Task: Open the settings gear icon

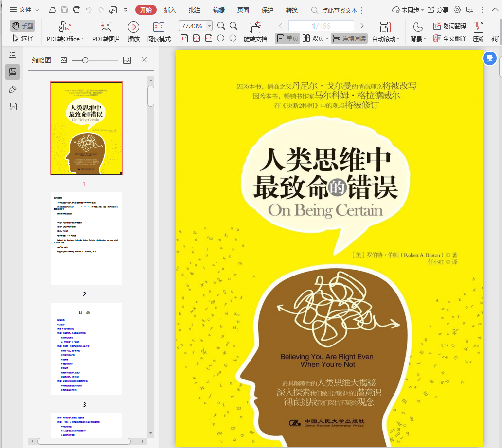Action: [457, 10]
